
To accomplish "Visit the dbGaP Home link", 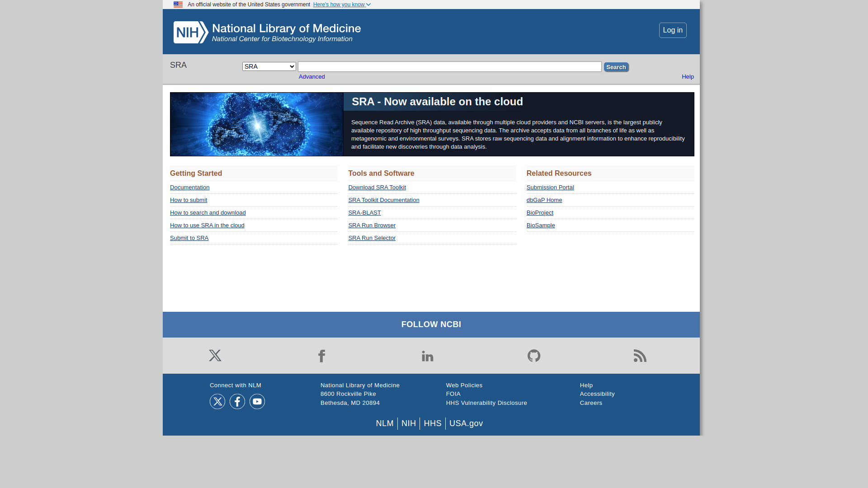I will (544, 200).
